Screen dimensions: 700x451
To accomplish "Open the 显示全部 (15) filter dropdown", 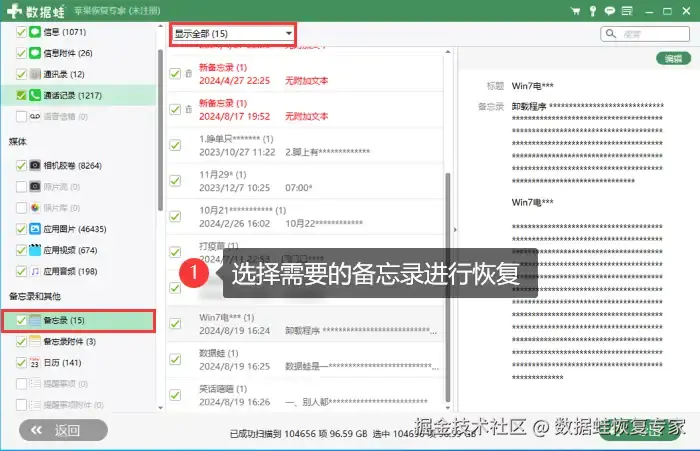I will coord(233,33).
